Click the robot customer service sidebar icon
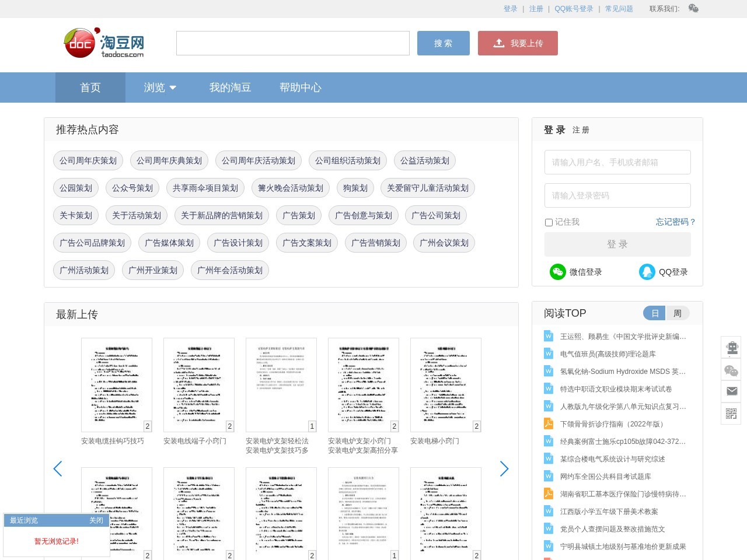 [731, 347]
